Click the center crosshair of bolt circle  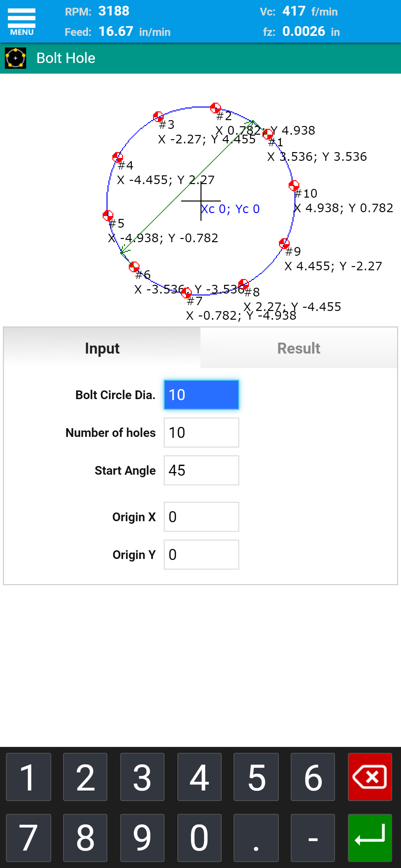point(201,201)
